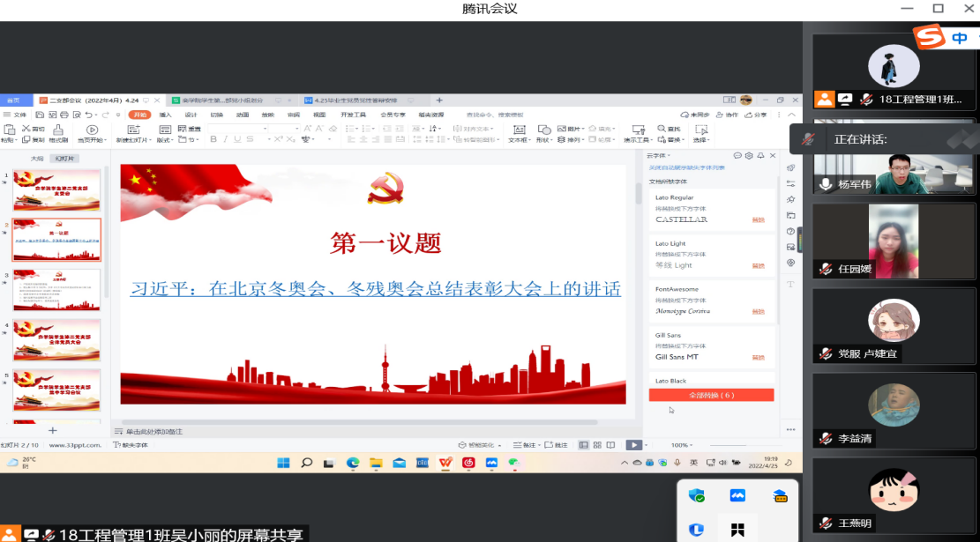Image resolution: width=980 pixels, height=542 pixels.
Task: Click the Paste clipboard icon
Action: click(x=9, y=130)
